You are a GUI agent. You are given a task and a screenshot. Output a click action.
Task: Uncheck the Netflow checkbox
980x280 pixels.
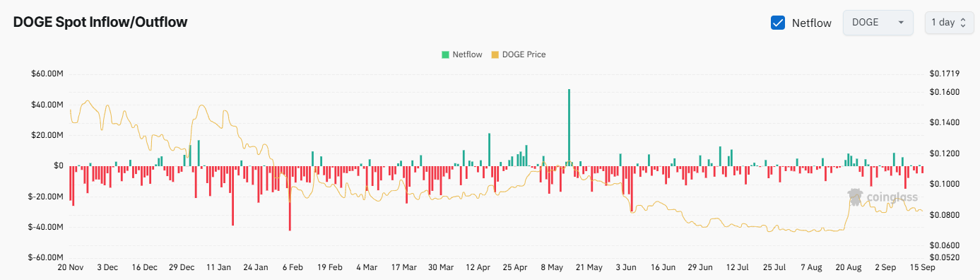coord(778,23)
